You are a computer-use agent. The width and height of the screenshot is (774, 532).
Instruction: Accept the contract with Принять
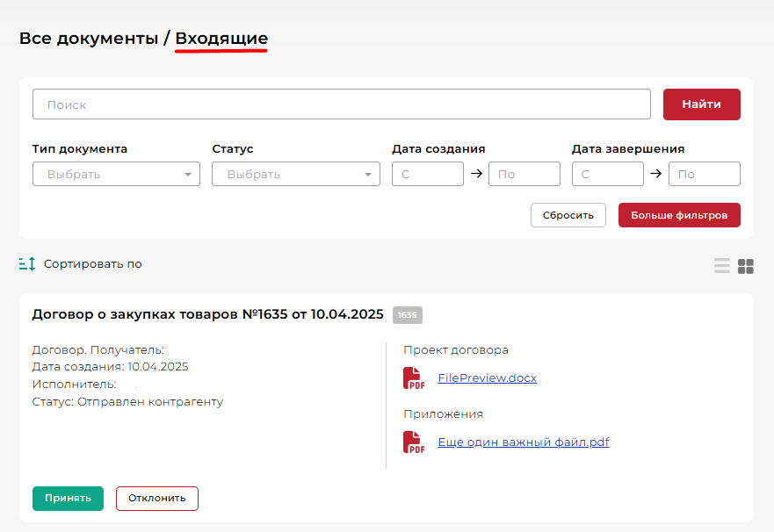[x=68, y=498]
